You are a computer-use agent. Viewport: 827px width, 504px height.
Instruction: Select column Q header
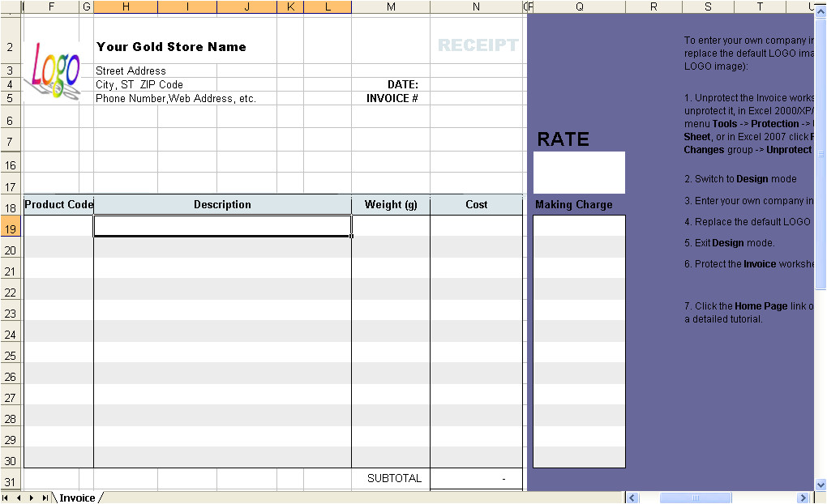click(x=579, y=6)
